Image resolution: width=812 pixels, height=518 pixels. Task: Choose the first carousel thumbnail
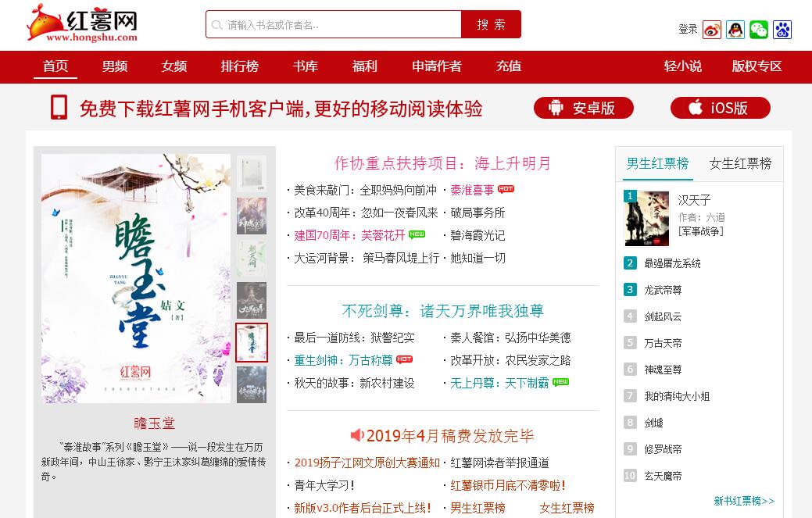coord(252,173)
